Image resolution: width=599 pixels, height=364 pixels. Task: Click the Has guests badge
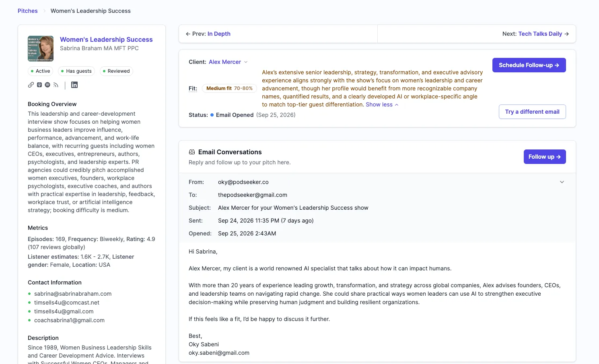pyautogui.click(x=76, y=71)
